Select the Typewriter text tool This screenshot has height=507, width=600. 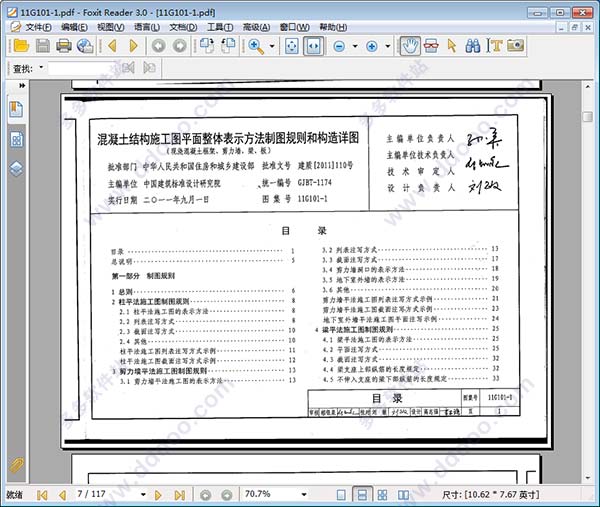494,46
